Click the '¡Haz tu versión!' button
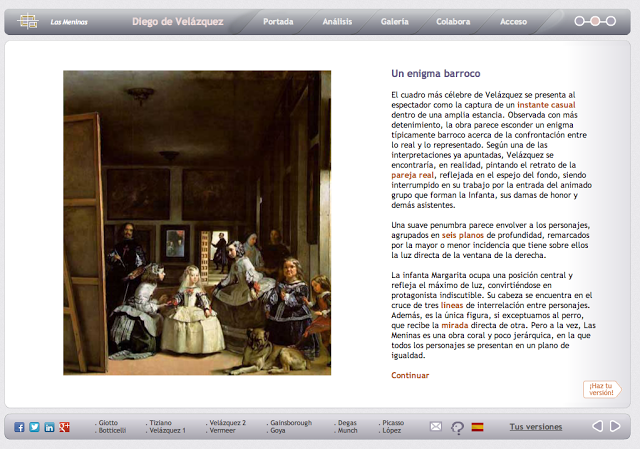 [x=602, y=389]
